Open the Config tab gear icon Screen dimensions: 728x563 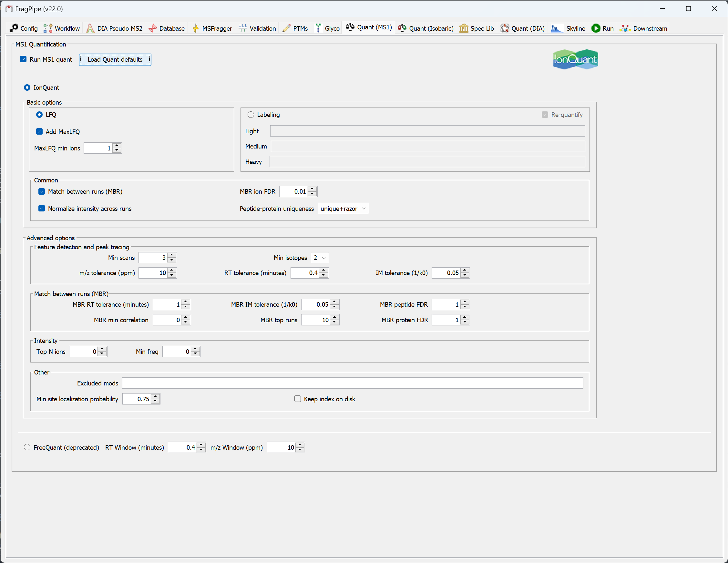pos(14,28)
